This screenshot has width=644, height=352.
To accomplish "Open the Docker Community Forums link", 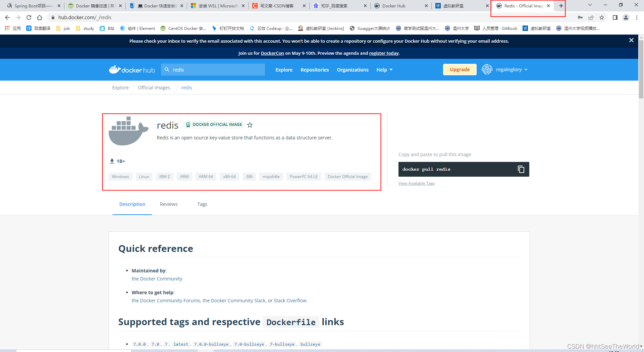I will point(166,301).
